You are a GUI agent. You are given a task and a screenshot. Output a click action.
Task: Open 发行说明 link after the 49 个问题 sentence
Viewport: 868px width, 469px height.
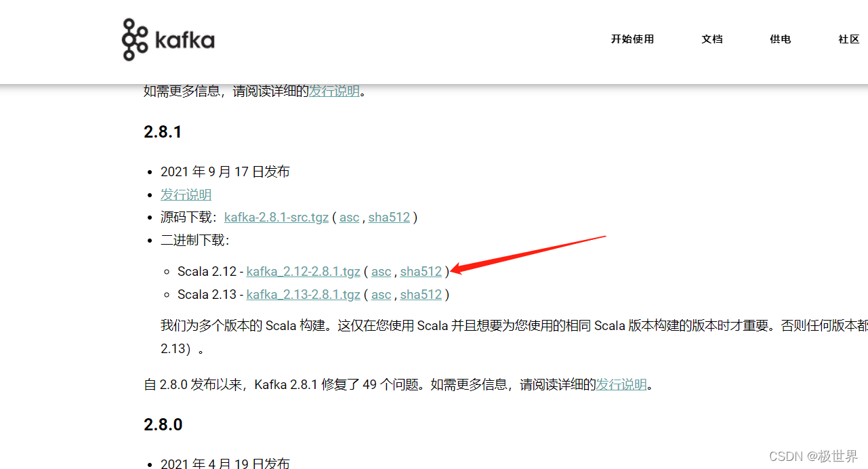coord(621,385)
